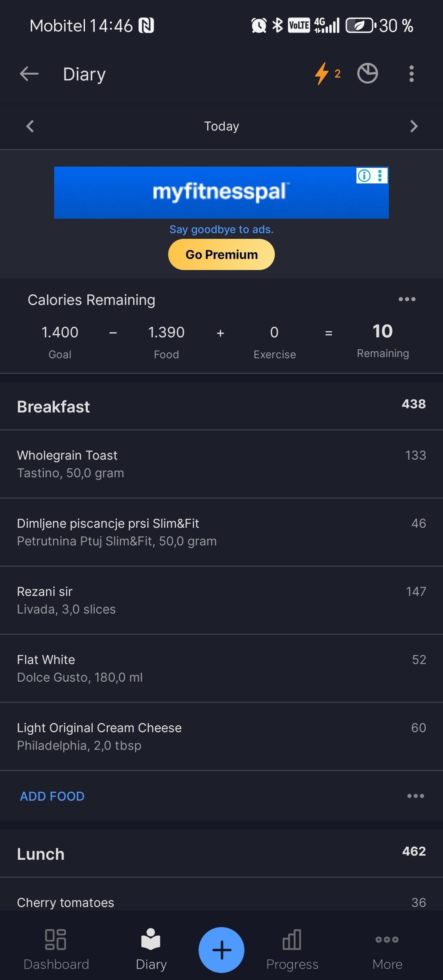Image resolution: width=443 pixels, height=980 pixels.
Task: Open Breakfast more options menu
Action: coord(416,796)
